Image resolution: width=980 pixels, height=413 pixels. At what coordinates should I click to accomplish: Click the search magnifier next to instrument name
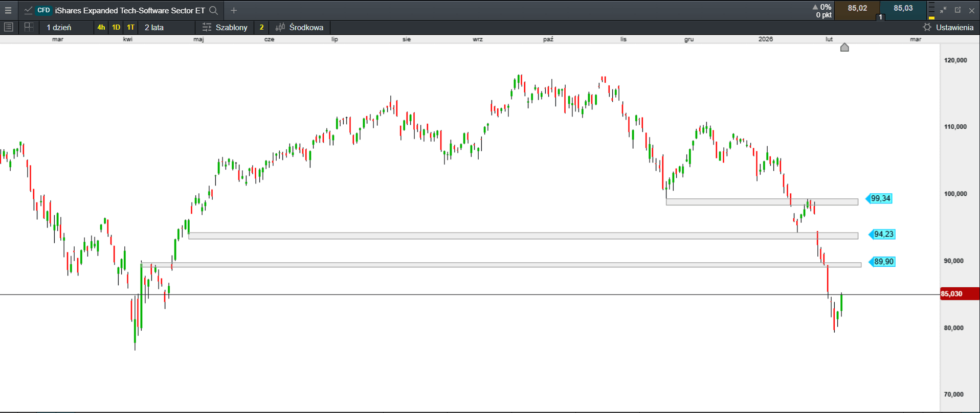tap(214, 10)
